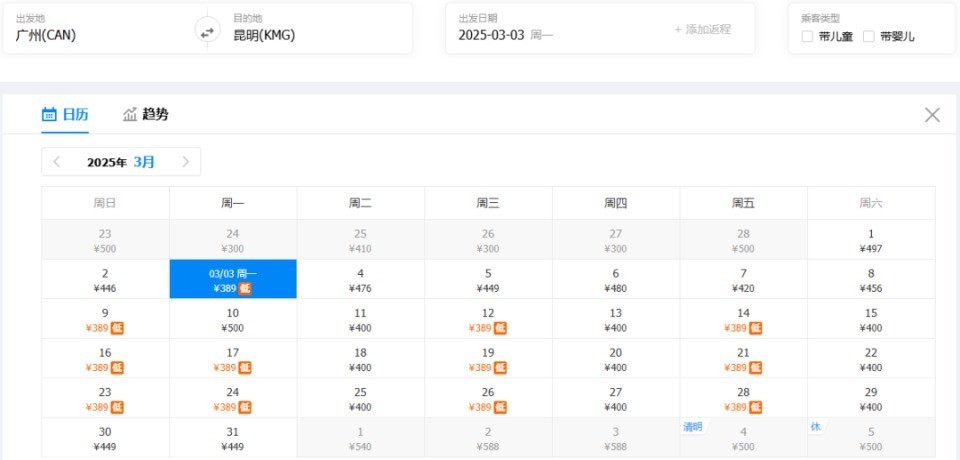Switch to the 趋势 tab
Screen dimensions: 960x460
click(146, 114)
